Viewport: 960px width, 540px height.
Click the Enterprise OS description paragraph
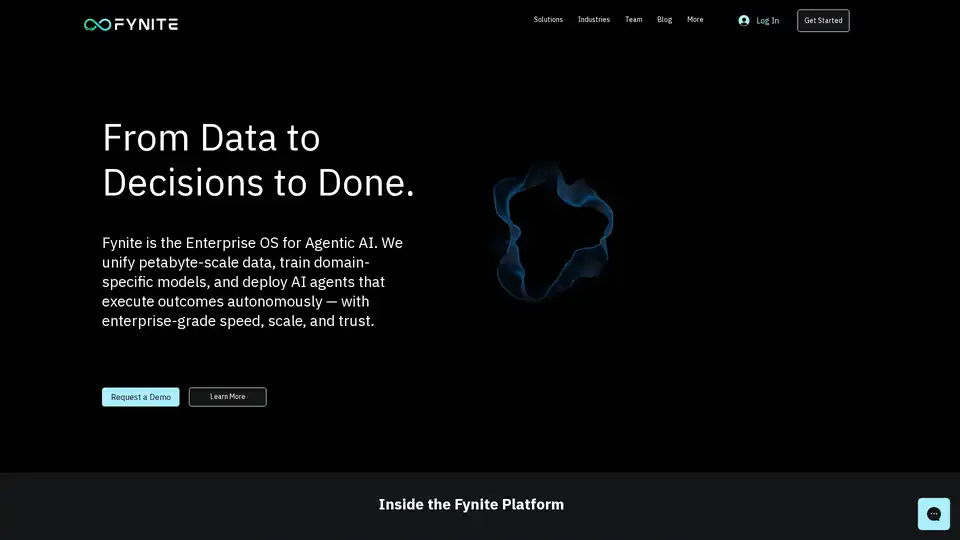252,282
